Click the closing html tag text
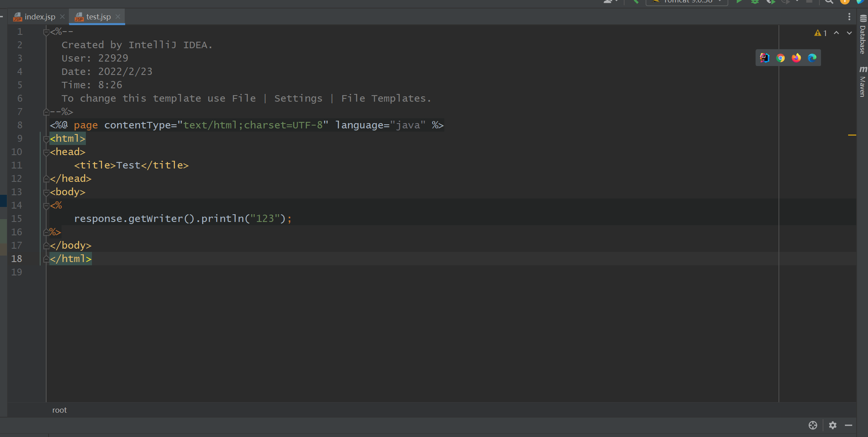The width and height of the screenshot is (868, 437). point(71,259)
